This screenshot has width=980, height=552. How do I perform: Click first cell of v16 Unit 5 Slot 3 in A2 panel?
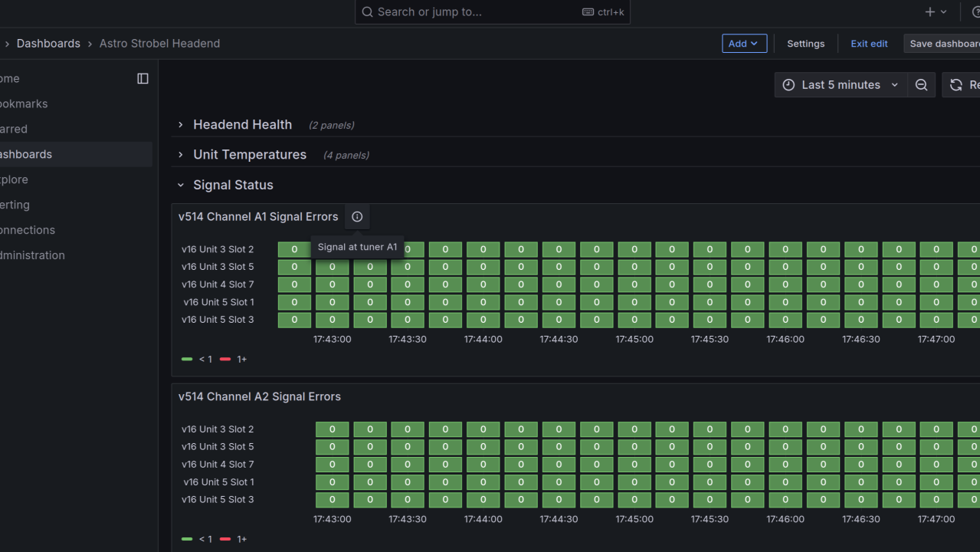click(x=332, y=500)
